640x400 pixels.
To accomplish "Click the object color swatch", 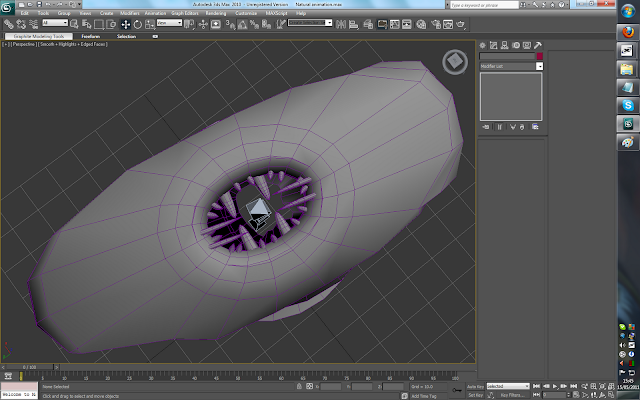I will pyautogui.click(x=540, y=56).
